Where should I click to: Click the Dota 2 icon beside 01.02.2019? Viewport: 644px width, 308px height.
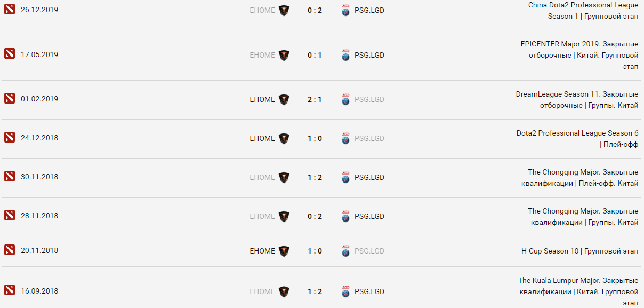(x=10, y=99)
